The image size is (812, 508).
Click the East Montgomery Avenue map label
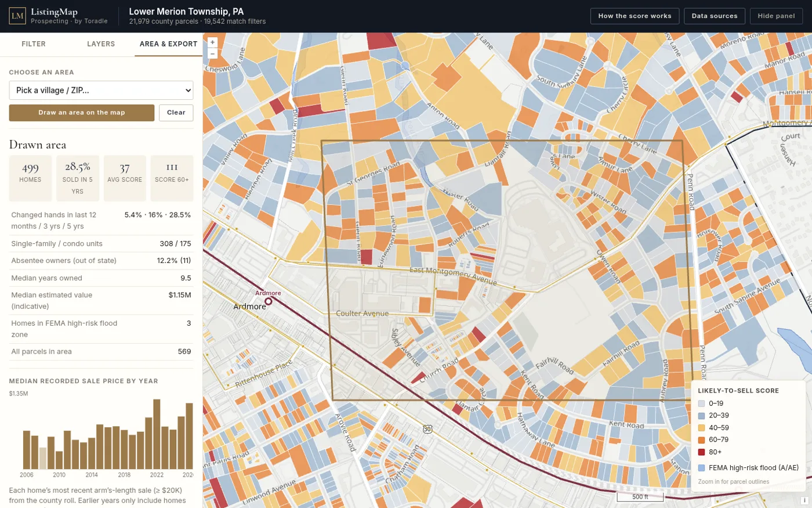(453, 275)
